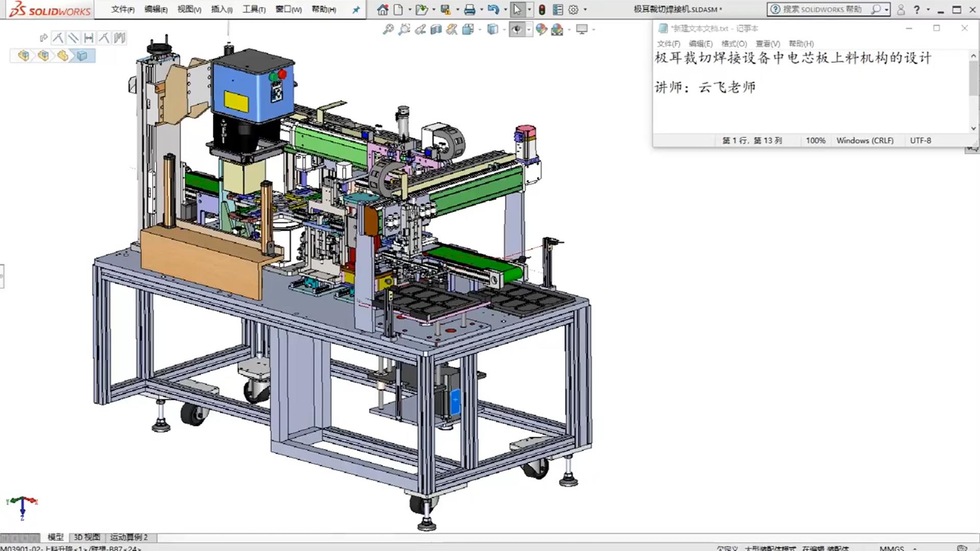Screen dimensions: 980x551
Task: Open the SolidWorks 帮助(H) menu
Action: pos(324,9)
